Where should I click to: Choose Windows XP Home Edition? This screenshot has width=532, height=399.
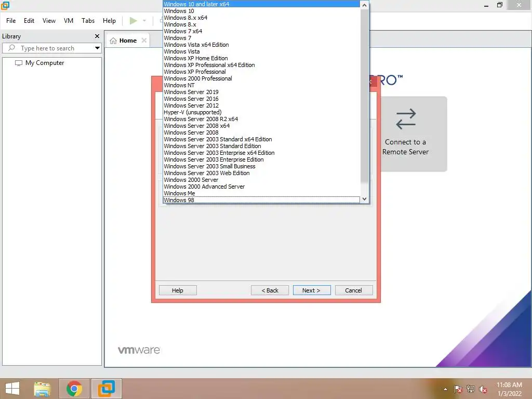coord(261,58)
